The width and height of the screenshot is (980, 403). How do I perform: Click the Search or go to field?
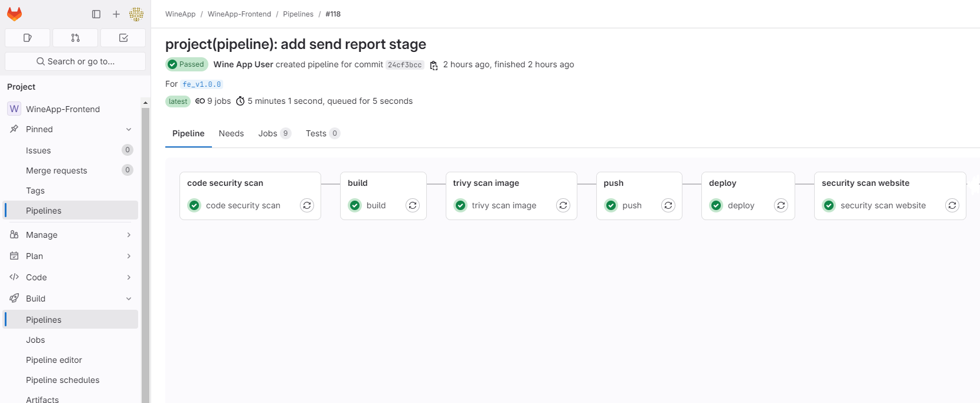[x=76, y=61]
